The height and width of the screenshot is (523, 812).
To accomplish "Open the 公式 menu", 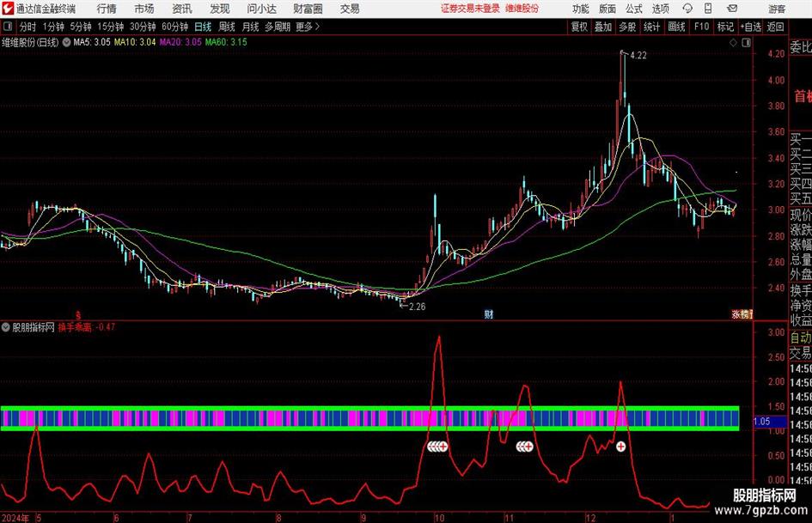I will pos(634,9).
